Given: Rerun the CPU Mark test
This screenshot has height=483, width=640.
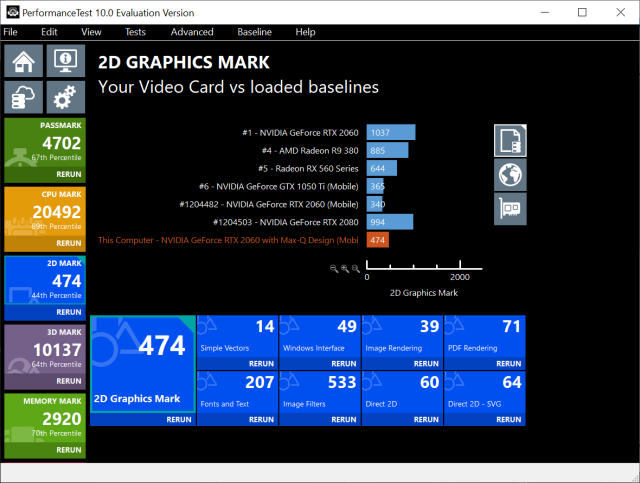Looking at the screenshot, I should pyautogui.click(x=69, y=243).
